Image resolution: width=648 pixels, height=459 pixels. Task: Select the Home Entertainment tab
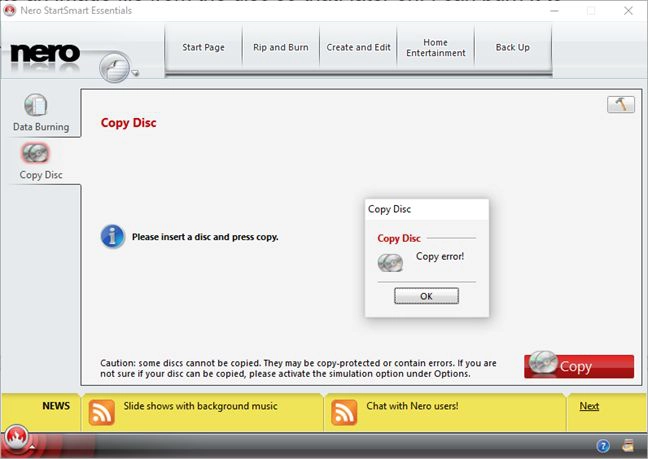[x=436, y=48]
